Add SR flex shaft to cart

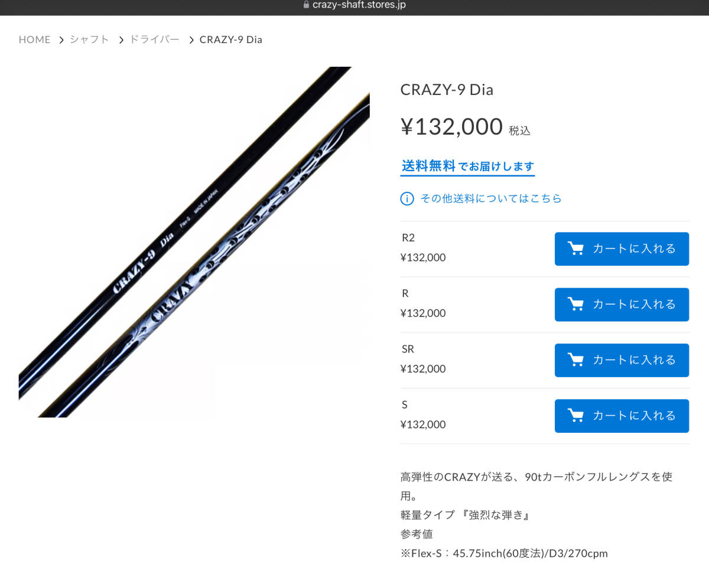[622, 360]
